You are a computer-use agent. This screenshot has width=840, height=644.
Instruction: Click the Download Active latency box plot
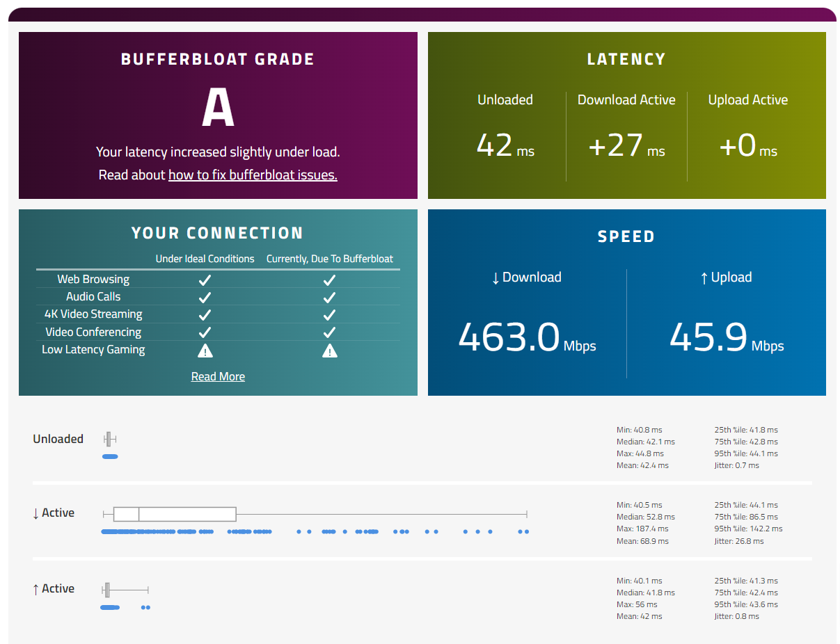pos(315,514)
